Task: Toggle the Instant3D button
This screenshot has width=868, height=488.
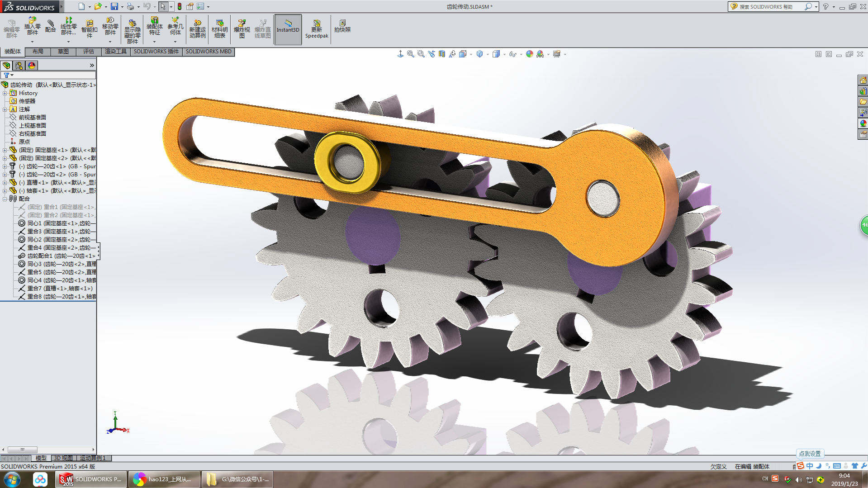Action: (288, 29)
